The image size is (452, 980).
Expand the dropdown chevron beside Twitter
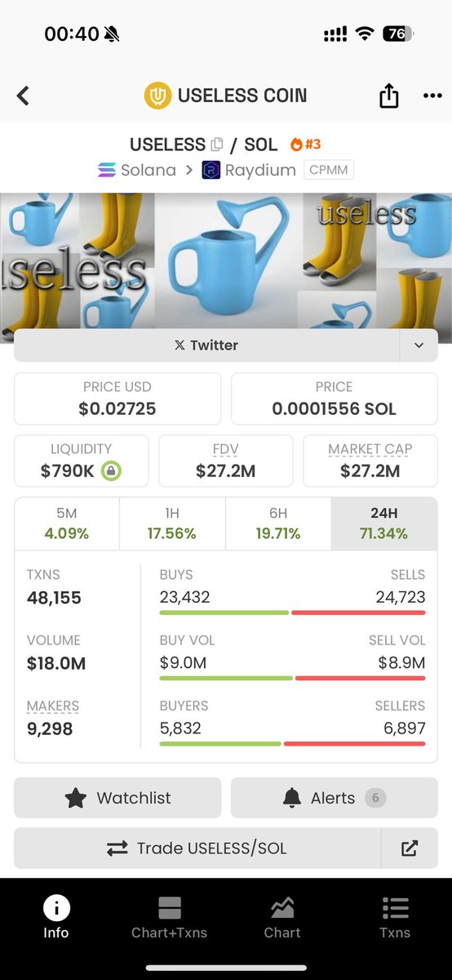point(419,345)
